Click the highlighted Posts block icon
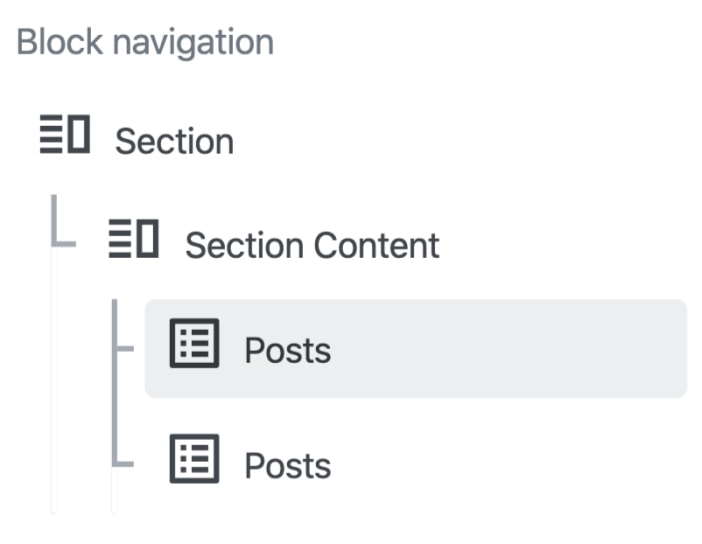702x544 pixels. 194,344
